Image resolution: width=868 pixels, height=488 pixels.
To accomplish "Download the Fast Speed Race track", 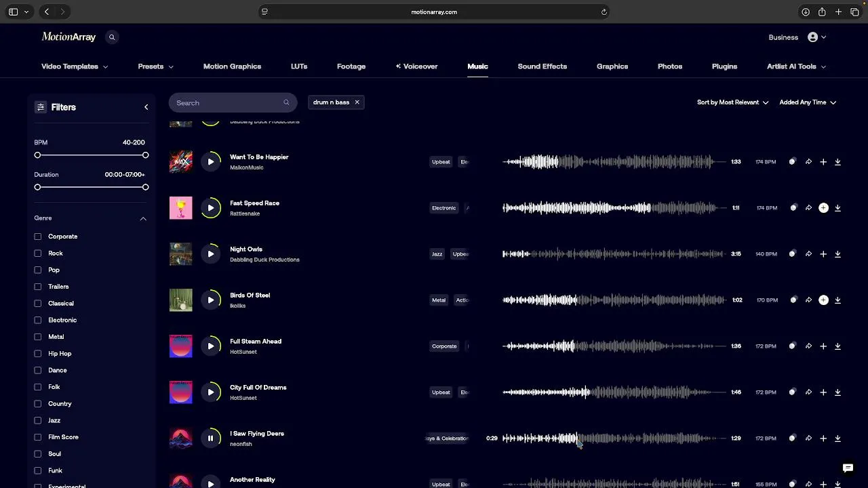I will [x=837, y=208].
